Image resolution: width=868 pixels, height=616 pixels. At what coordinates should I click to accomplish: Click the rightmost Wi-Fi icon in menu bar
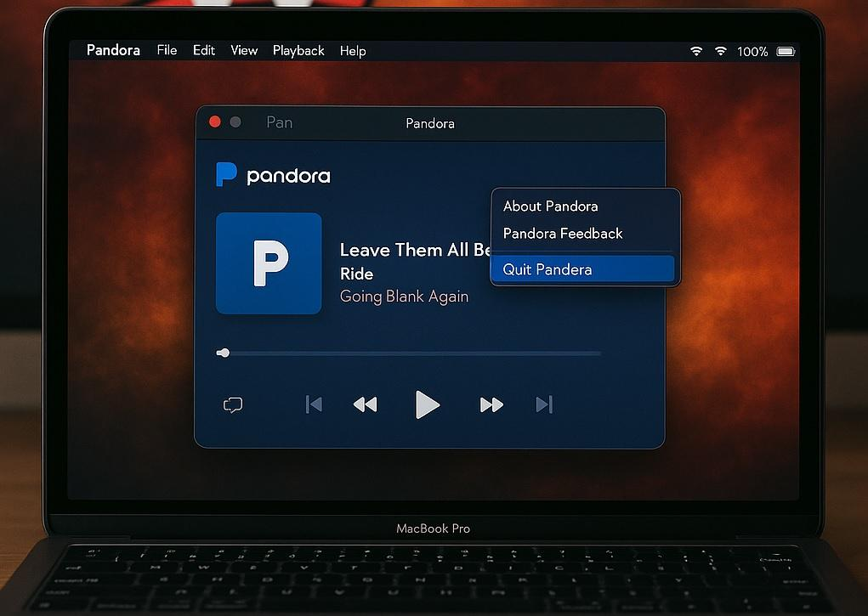tap(720, 51)
